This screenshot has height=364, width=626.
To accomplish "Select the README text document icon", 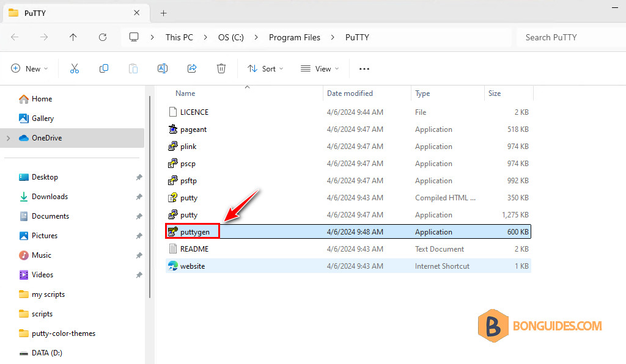I will click(x=172, y=249).
